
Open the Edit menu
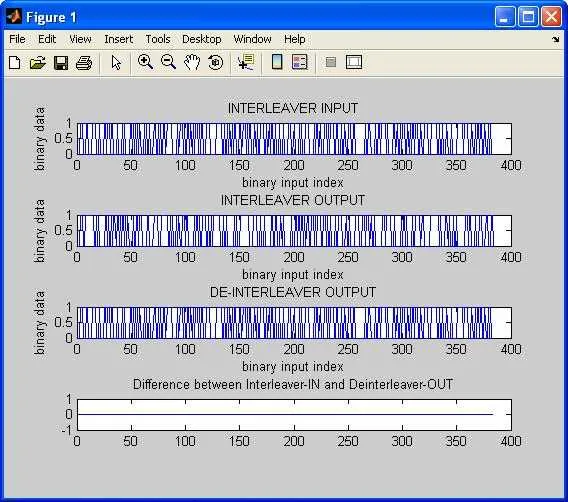[x=47, y=39]
